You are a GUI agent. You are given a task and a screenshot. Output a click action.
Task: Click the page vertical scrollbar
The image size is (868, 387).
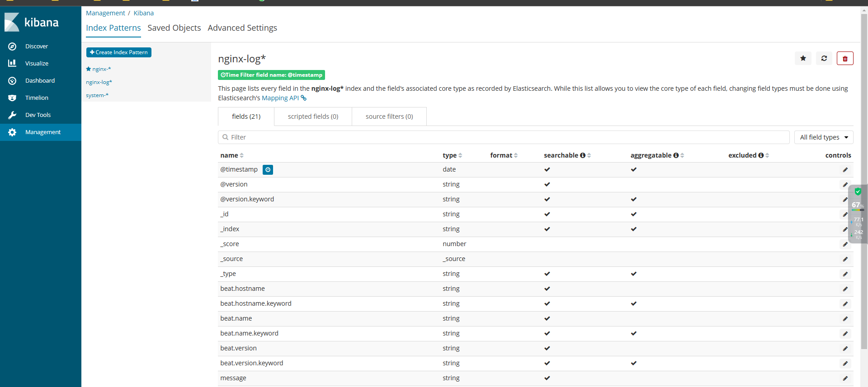point(864,181)
